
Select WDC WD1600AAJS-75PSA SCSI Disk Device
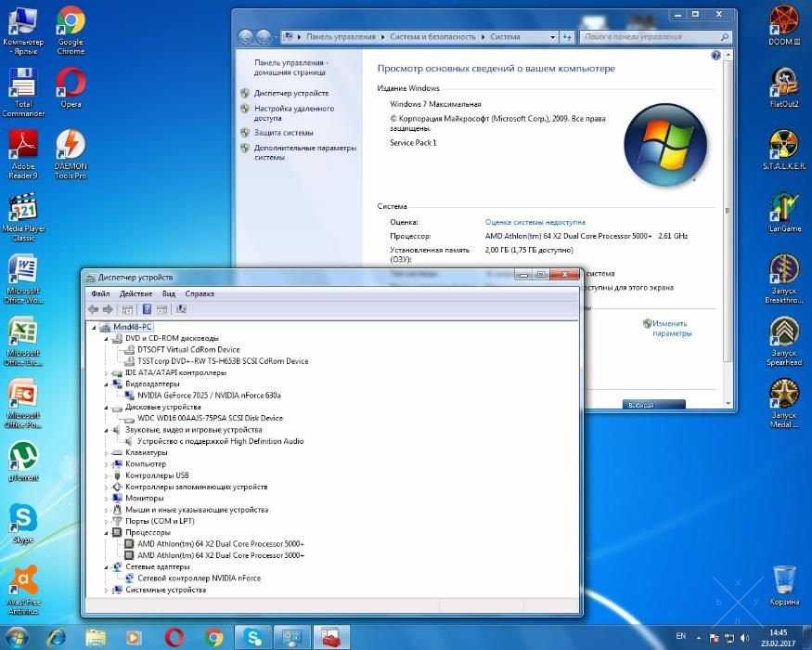click(x=210, y=418)
